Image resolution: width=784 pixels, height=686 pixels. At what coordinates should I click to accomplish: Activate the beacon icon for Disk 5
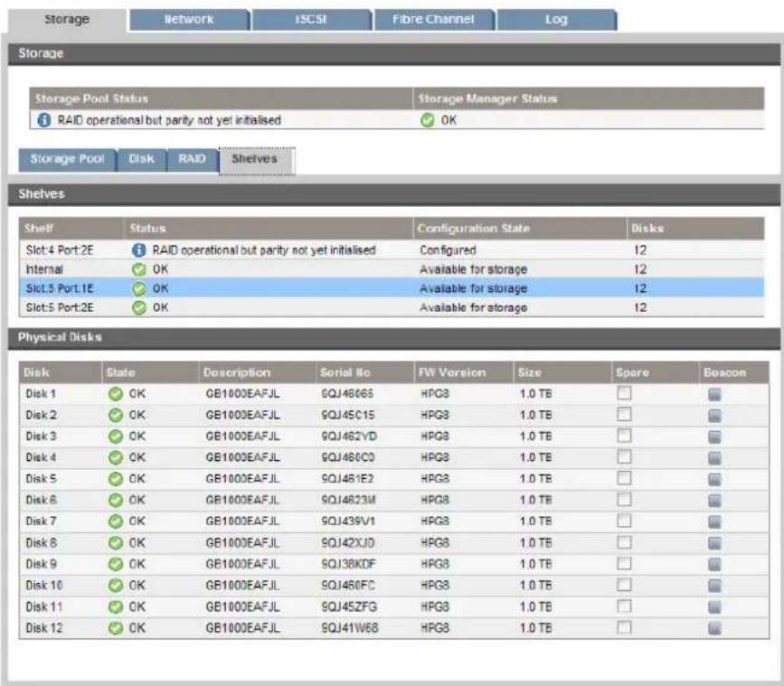(714, 479)
